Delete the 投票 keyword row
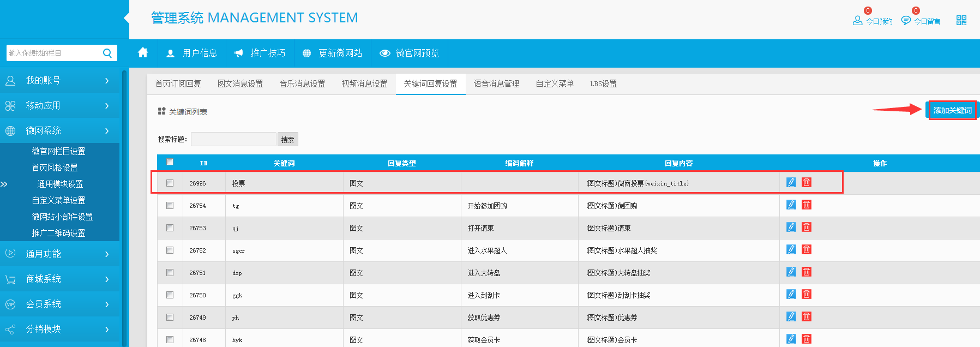980x347 pixels. coord(807,182)
